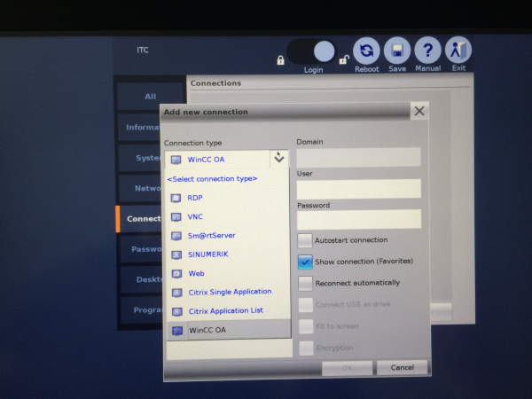Click the VNC entry icon
Image resolution: width=532 pixels, height=399 pixels.
pyautogui.click(x=176, y=217)
